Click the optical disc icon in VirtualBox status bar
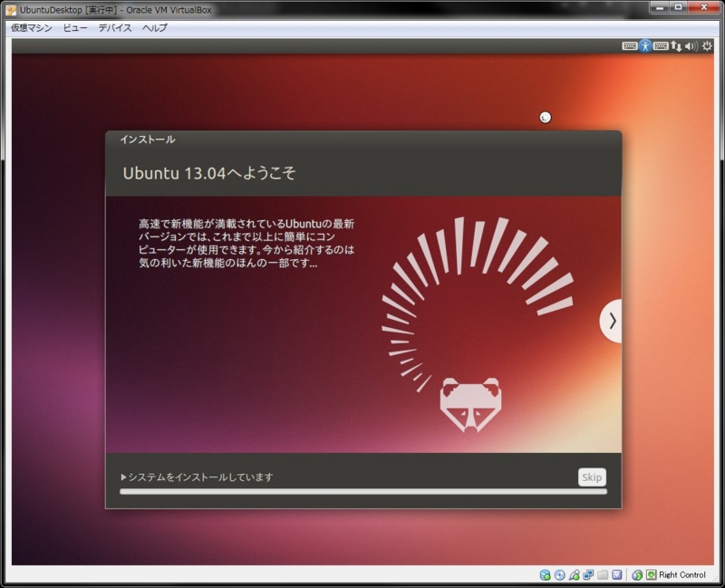 point(559,575)
